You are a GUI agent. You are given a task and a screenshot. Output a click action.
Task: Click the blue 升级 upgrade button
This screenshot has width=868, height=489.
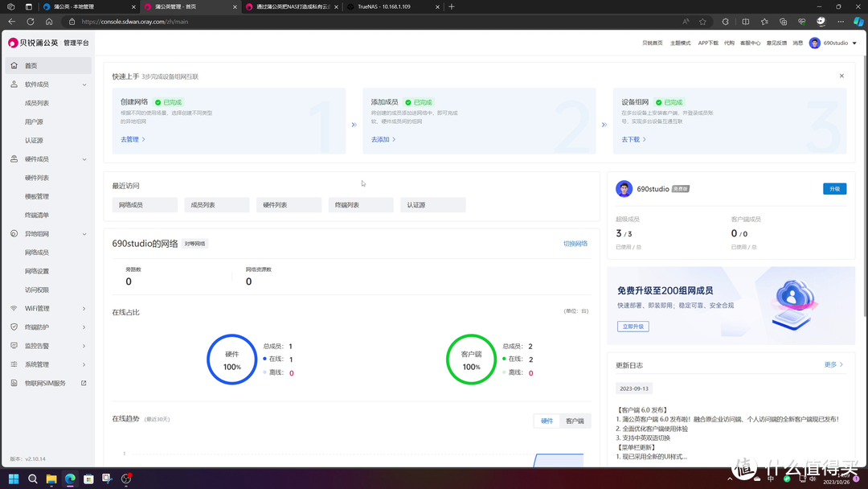(834, 189)
